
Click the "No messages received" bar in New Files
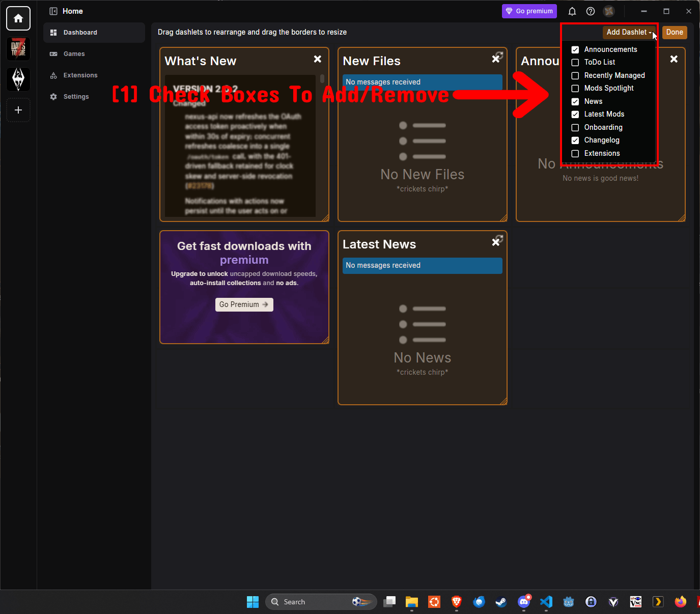click(x=423, y=82)
